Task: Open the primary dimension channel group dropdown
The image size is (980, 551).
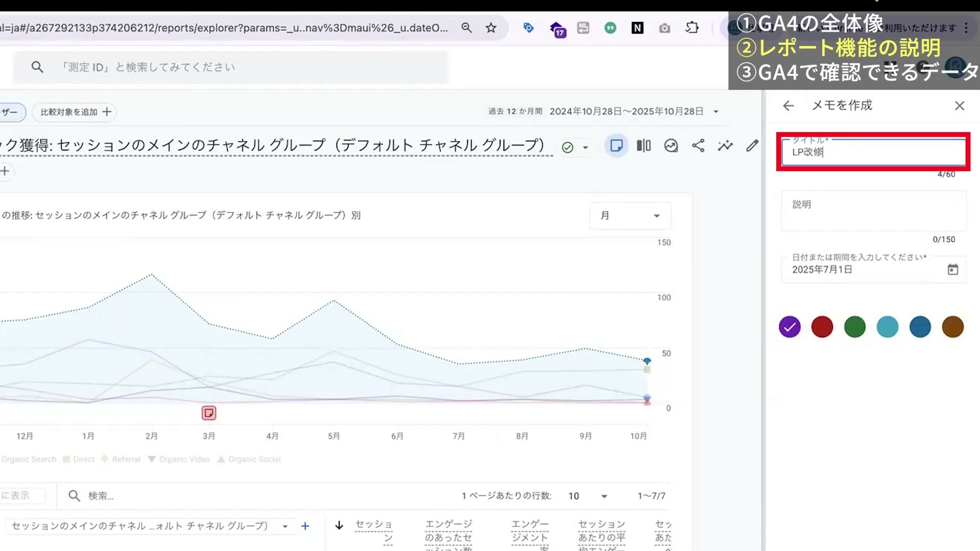Action: 150,526
